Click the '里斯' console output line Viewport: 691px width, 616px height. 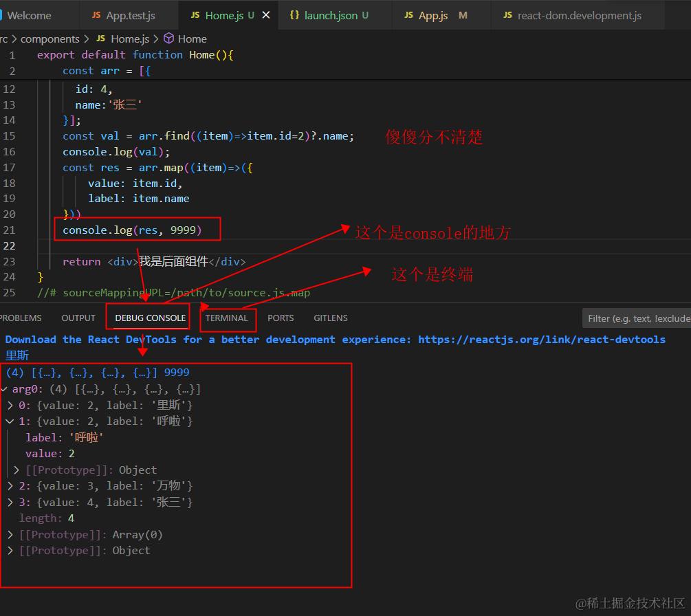point(17,355)
